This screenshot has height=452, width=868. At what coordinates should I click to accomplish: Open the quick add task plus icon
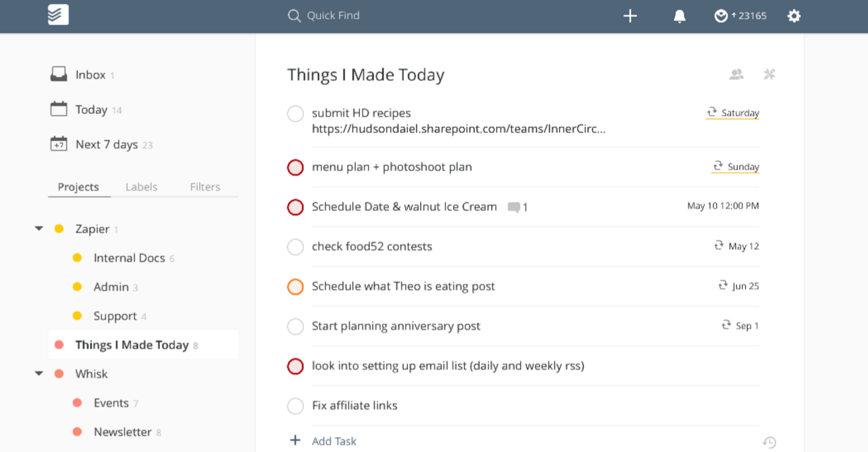click(x=630, y=16)
